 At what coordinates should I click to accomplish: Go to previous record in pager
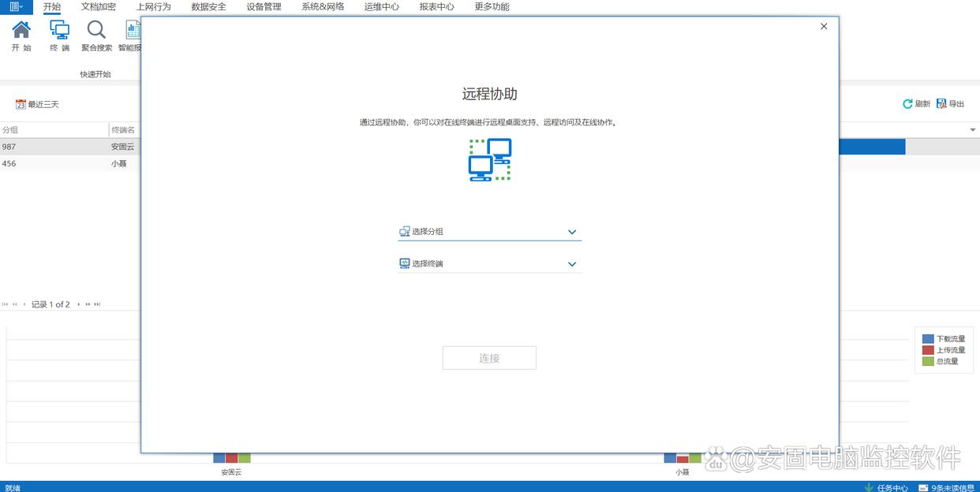tap(24, 304)
